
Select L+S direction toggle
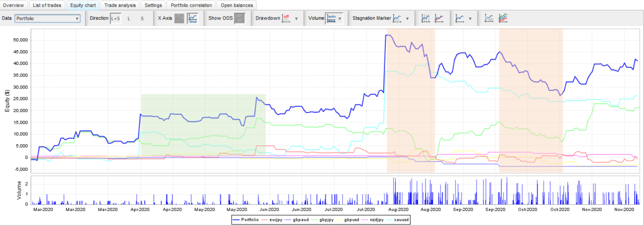click(116, 18)
